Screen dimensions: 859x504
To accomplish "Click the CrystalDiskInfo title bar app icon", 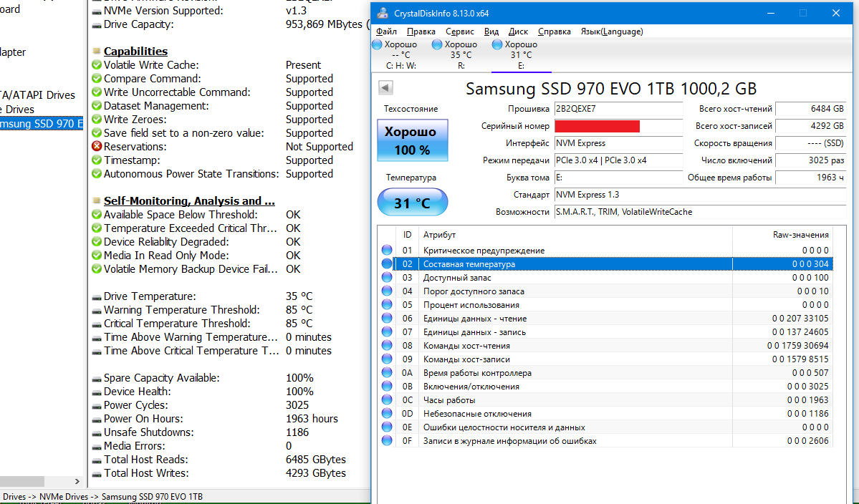I will point(383,13).
